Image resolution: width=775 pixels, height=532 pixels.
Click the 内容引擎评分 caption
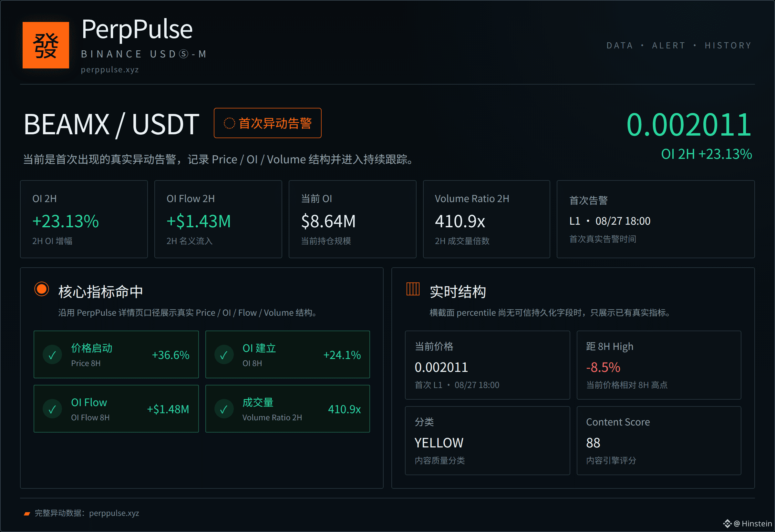611,460
